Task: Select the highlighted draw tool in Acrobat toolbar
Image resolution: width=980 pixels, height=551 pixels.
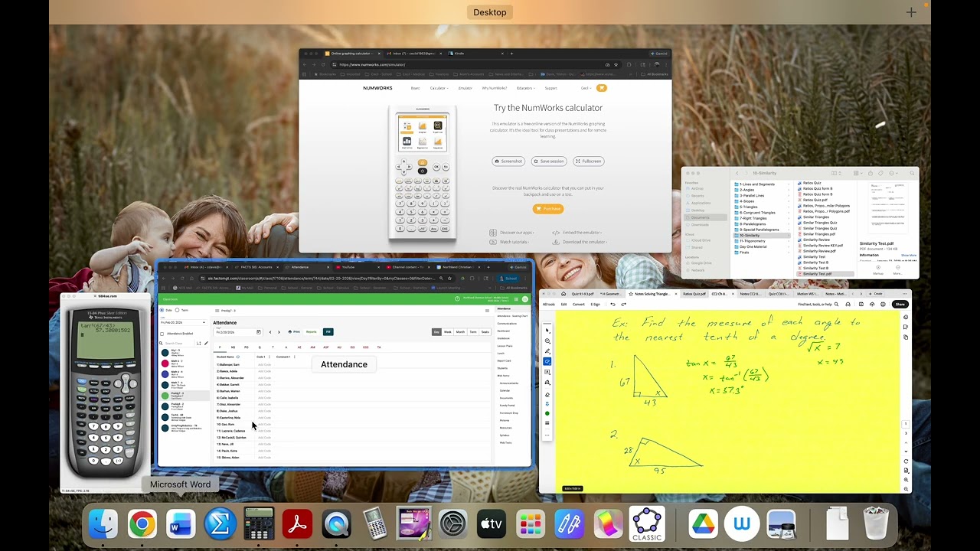Action: tap(547, 361)
